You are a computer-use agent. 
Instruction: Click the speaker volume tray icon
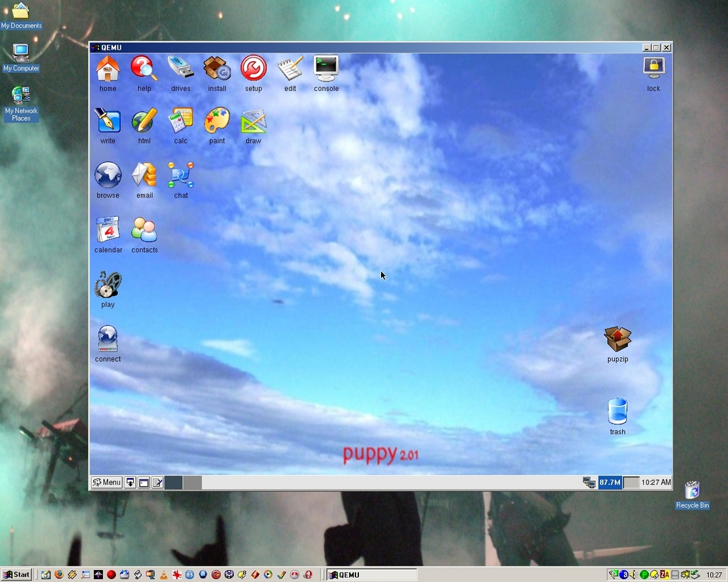pos(633,575)
